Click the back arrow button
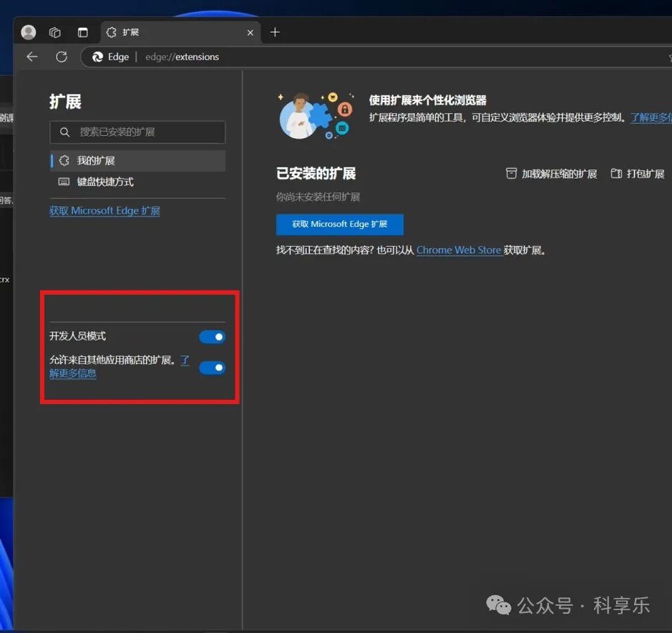The width and height of the screenshot is (672, 633). click(x=32, y=57)
